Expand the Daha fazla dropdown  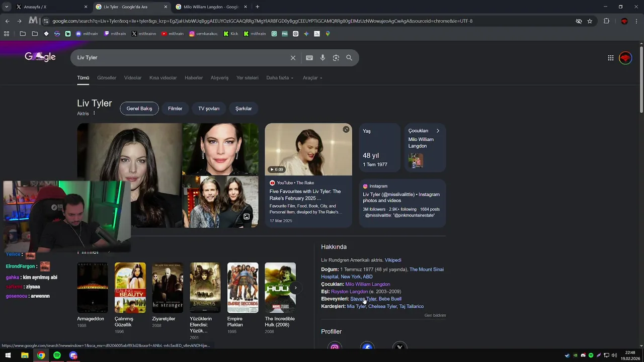(x=280, y=78)
